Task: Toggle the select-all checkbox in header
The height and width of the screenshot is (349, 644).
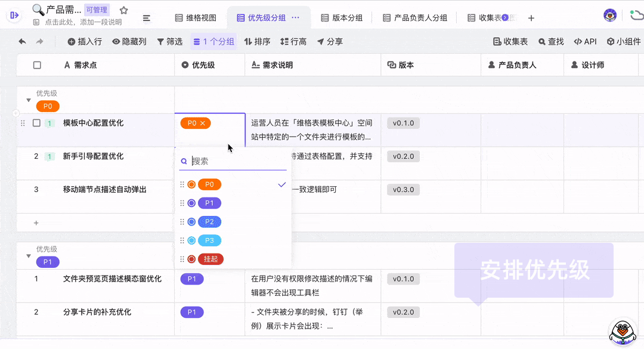Action: [x=37, y=65]
